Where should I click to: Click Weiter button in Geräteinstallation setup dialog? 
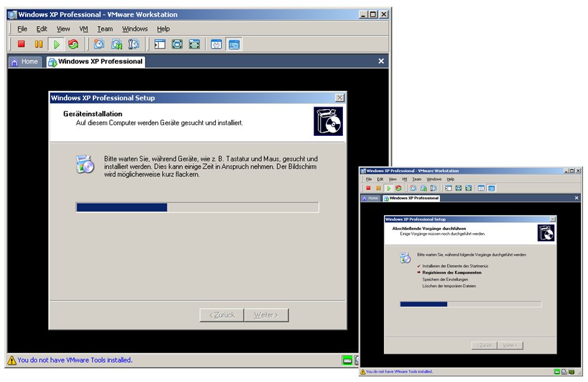point(266,315)
